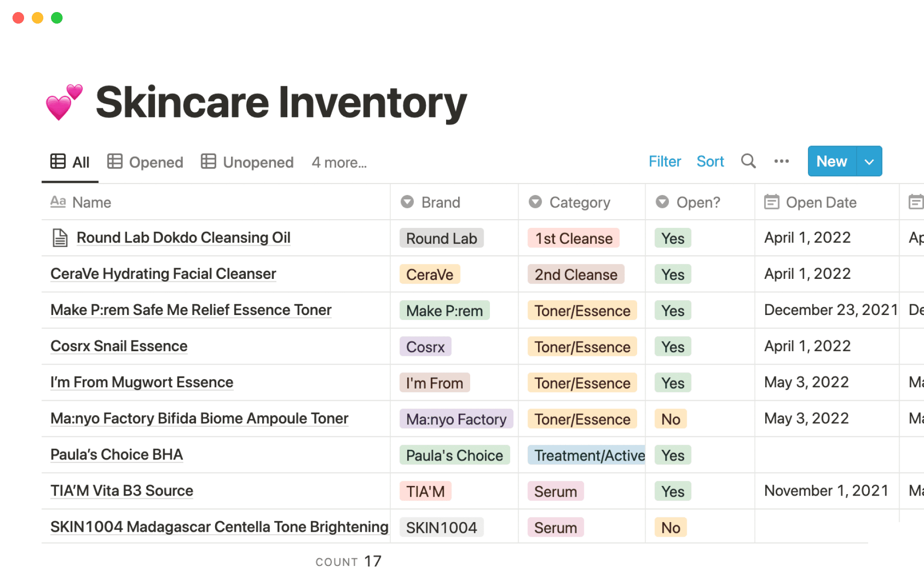
Task: Click the select icon in the Brand column header
Action: click(407, 202)
